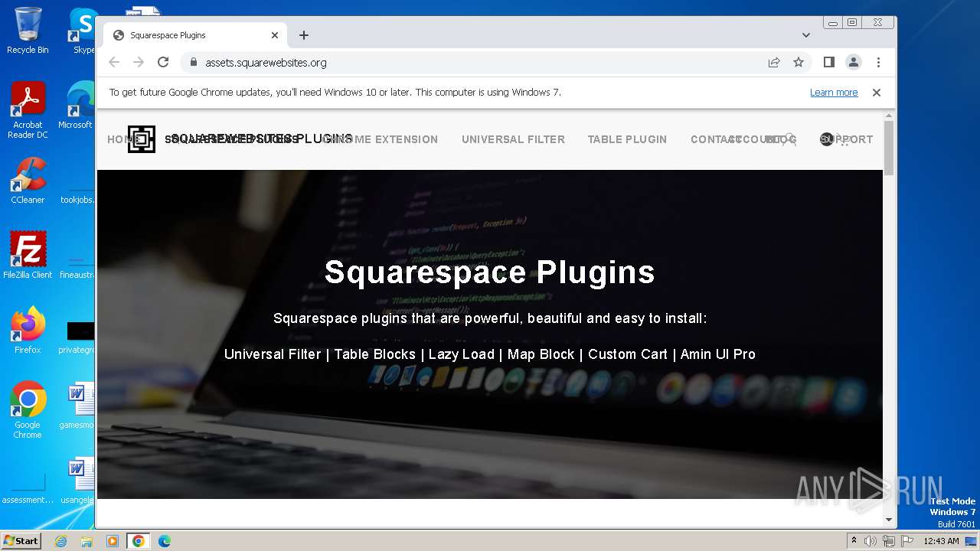Open Chrome side panel
The width and height of the screenshot is (980, 551).
click(x=828, y=63)
